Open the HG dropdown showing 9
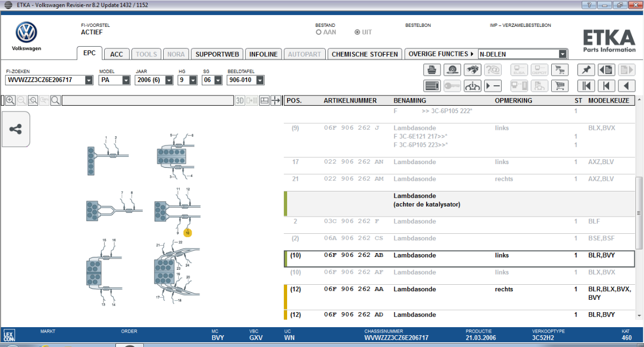The image size is (644, 347). pyautogui.click(x=194, y=80)
